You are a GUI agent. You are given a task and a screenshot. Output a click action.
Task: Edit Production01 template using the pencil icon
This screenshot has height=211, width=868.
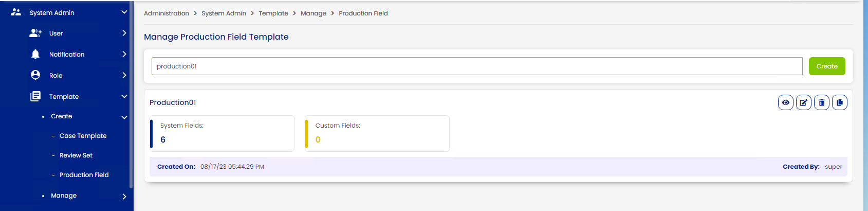[x=803, y=102]
